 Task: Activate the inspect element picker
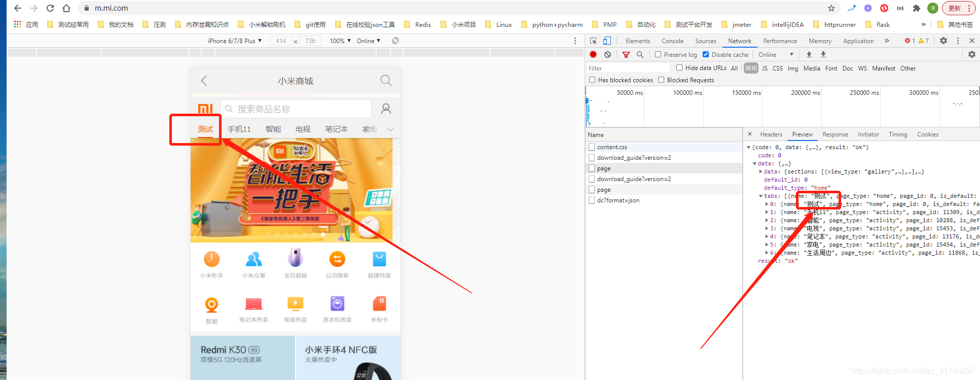tap(594, 41)
